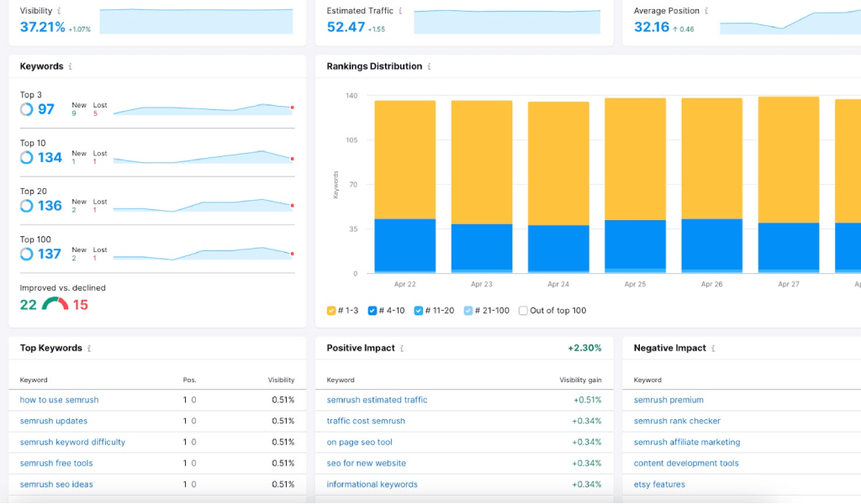This screenshot has width=861, height=504.
Task: Click the Apr 23 bar in Rankings Distribution
Action: coord(482,186)
